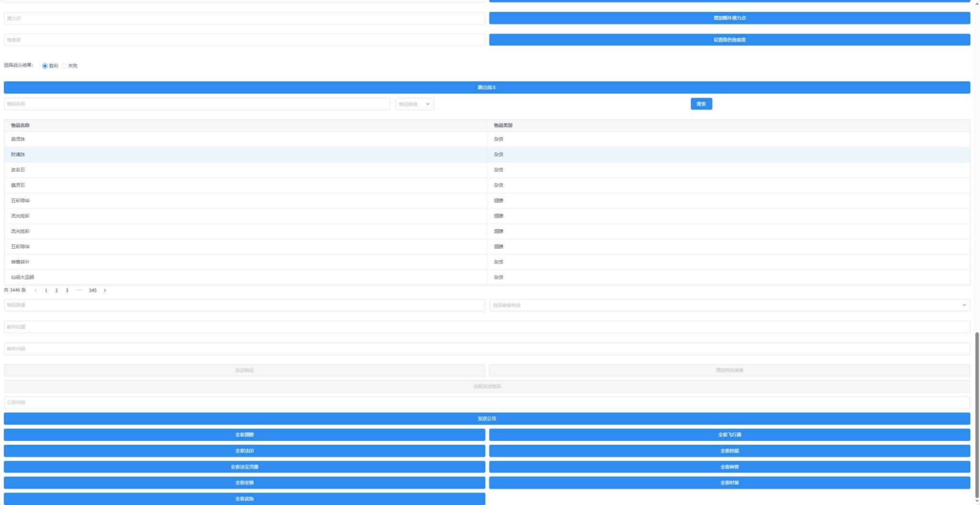Open the 物品类别 filter dropdown
The image size is (980, 505).
[414, 104]
